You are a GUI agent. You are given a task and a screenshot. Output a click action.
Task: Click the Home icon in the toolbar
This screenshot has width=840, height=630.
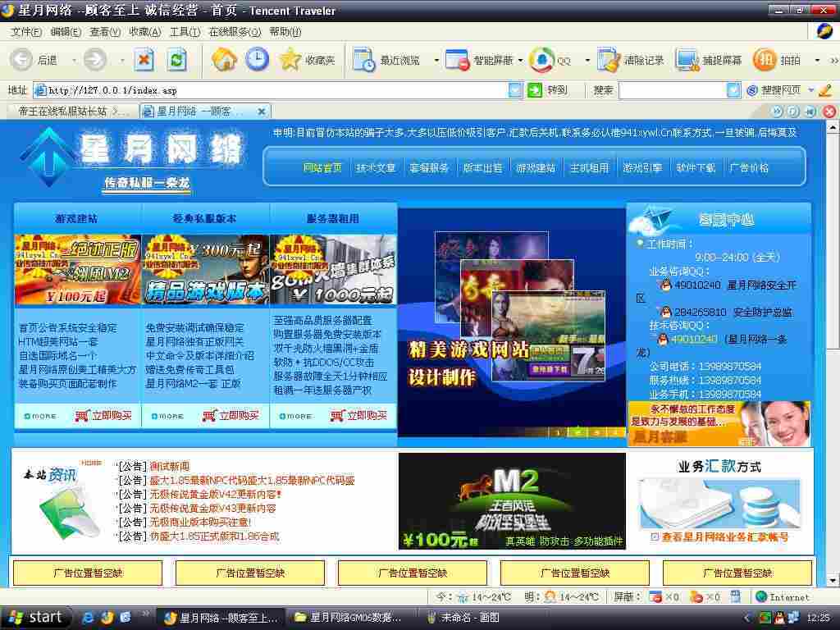(x=221, y=60)
